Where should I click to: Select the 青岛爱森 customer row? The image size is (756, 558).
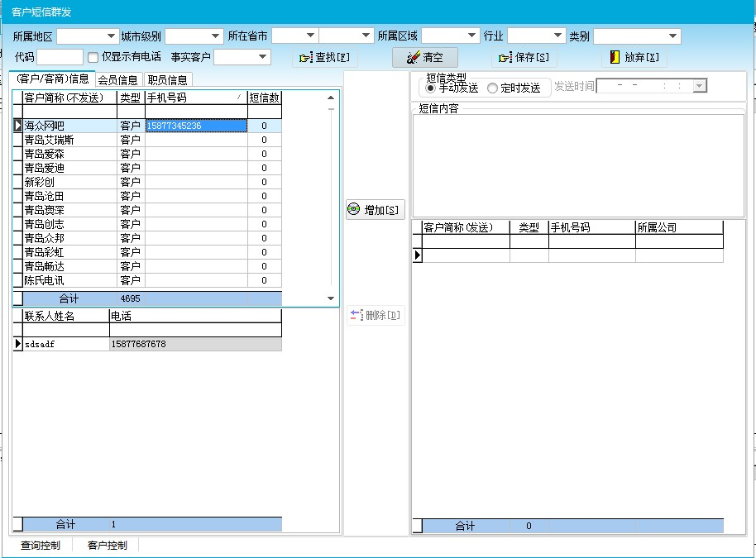click(x=147, y=154)
